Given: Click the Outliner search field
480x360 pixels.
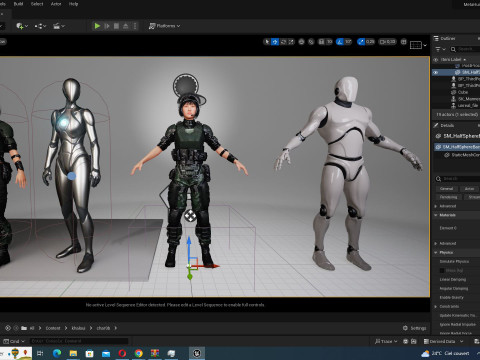Looking at the screenshot, I should point(465,49).
